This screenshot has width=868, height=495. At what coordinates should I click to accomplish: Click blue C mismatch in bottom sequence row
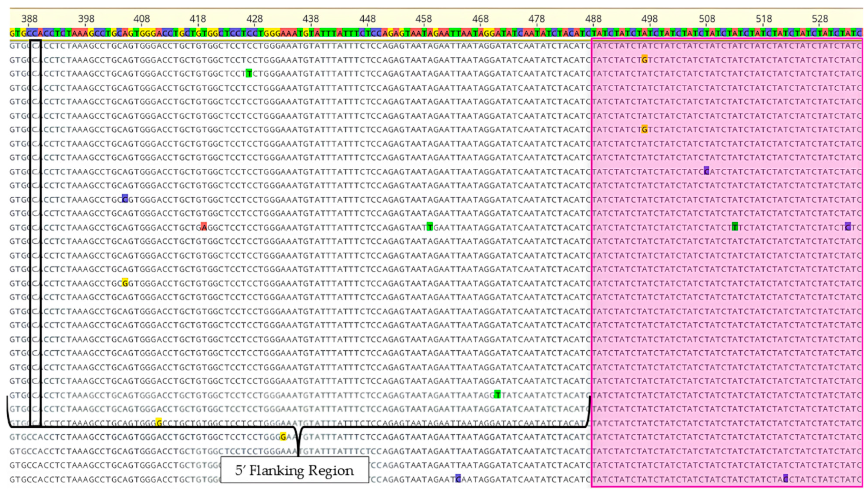tap(458, 479)
